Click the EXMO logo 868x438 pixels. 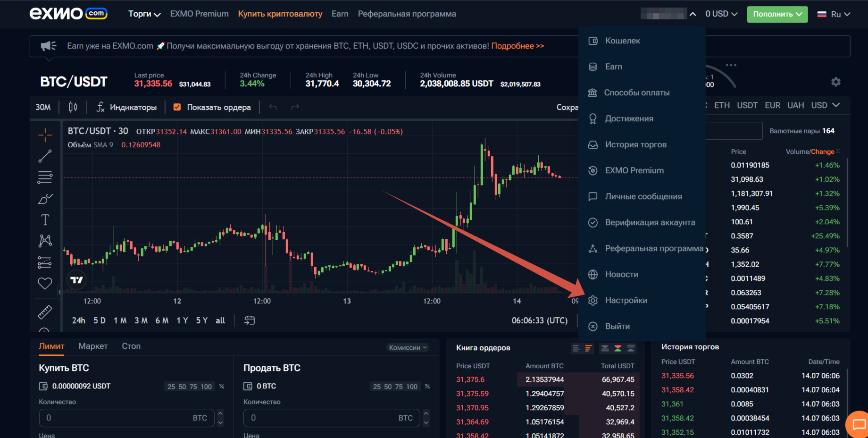[68, 14]
